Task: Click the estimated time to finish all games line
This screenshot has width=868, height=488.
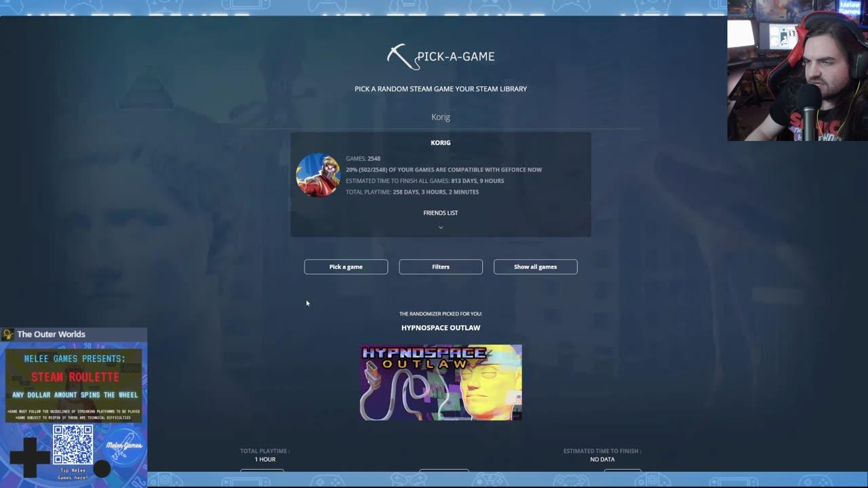Action: coord(425,181)
